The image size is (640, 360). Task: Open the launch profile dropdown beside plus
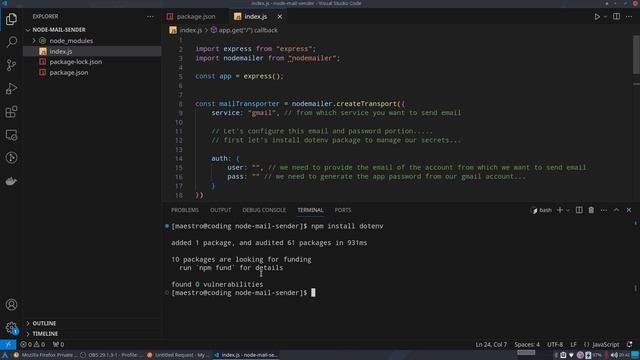click(x=568, y=210)
